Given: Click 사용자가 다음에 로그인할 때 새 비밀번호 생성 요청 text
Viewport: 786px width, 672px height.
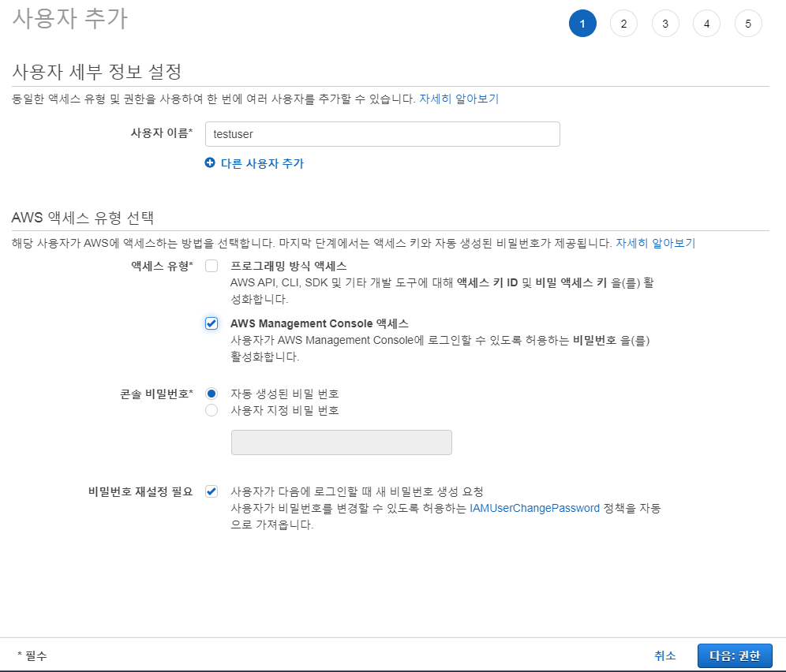Looking at the screenshot, I should [x=357, y=491].
